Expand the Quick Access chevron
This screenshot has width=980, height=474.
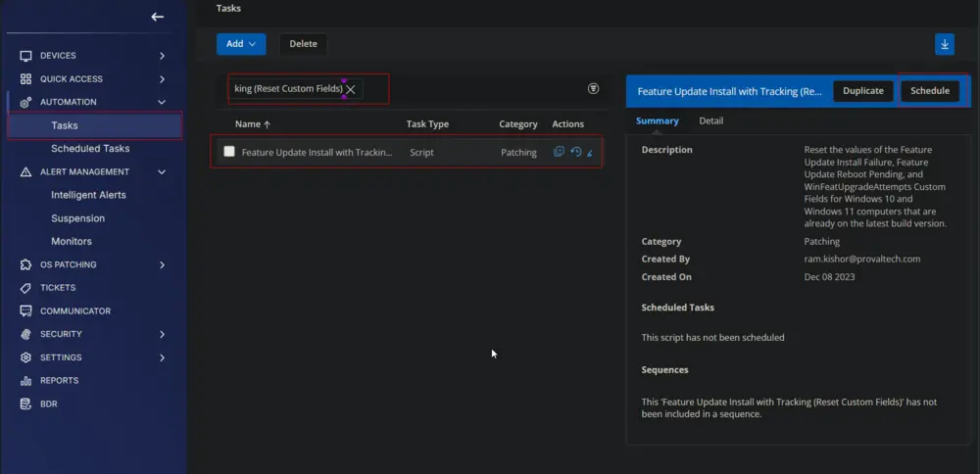[x=162, y=78]
